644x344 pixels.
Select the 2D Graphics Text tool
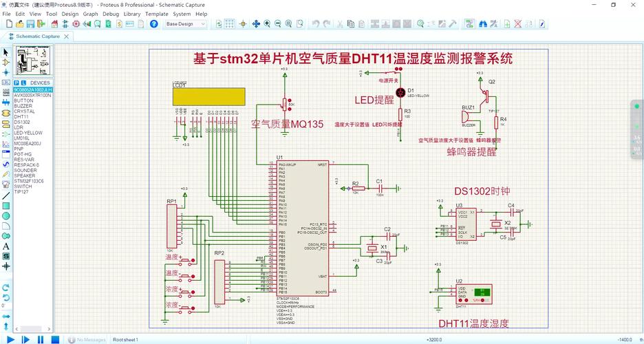[x=6, y=246]
